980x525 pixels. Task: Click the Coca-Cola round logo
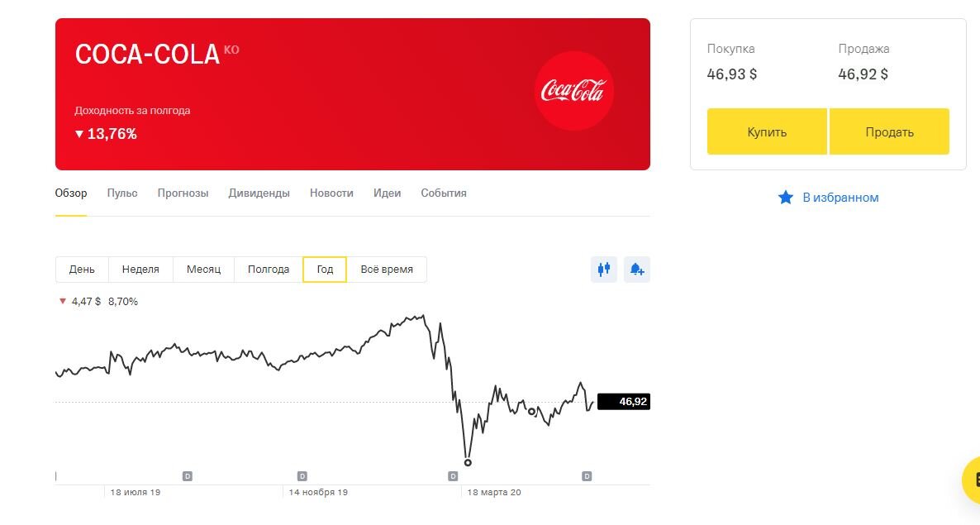click(x=573, y=91)
